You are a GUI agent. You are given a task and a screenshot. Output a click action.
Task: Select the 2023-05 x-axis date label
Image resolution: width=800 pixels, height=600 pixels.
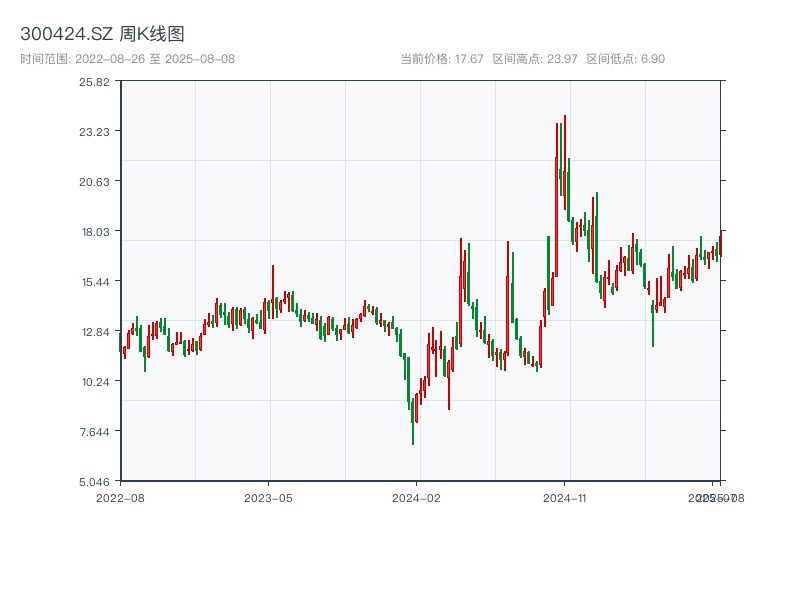pyautogui.click(x=268, y=497)
